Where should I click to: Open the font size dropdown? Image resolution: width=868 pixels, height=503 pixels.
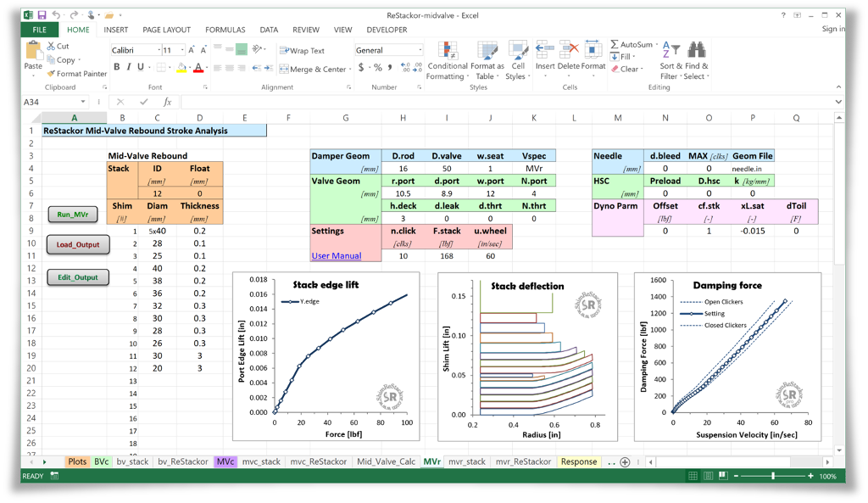[182, 50]
